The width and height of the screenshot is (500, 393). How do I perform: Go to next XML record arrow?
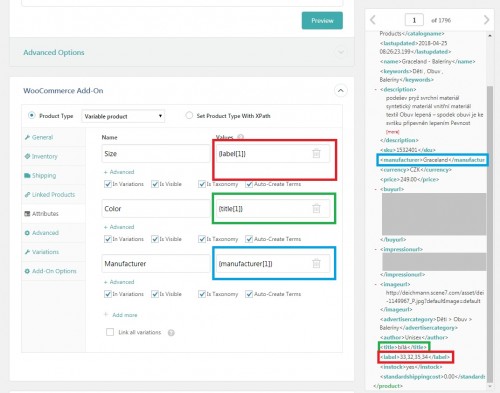tap(486, 20)
